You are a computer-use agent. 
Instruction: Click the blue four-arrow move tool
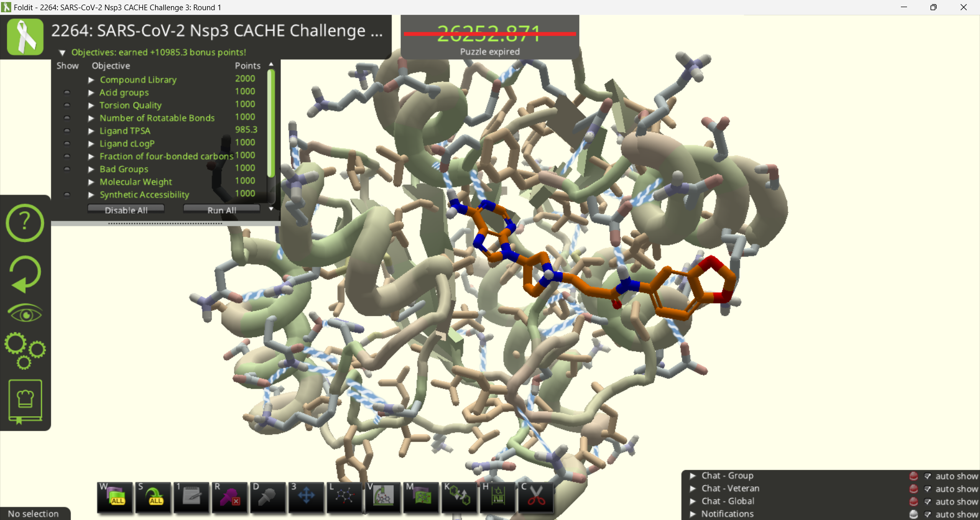pyautogui.click(x=306, y=497)
